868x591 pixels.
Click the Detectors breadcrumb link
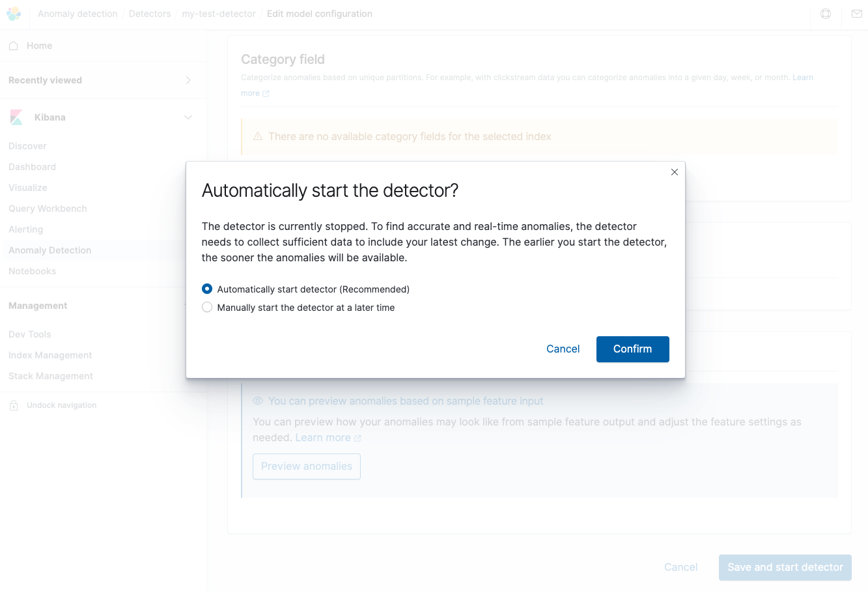(150, 14)
